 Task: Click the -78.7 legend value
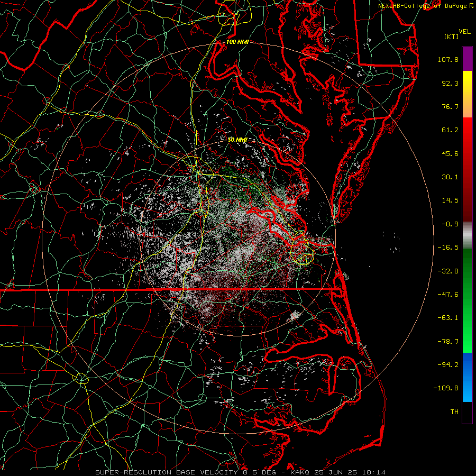point(448,342)
